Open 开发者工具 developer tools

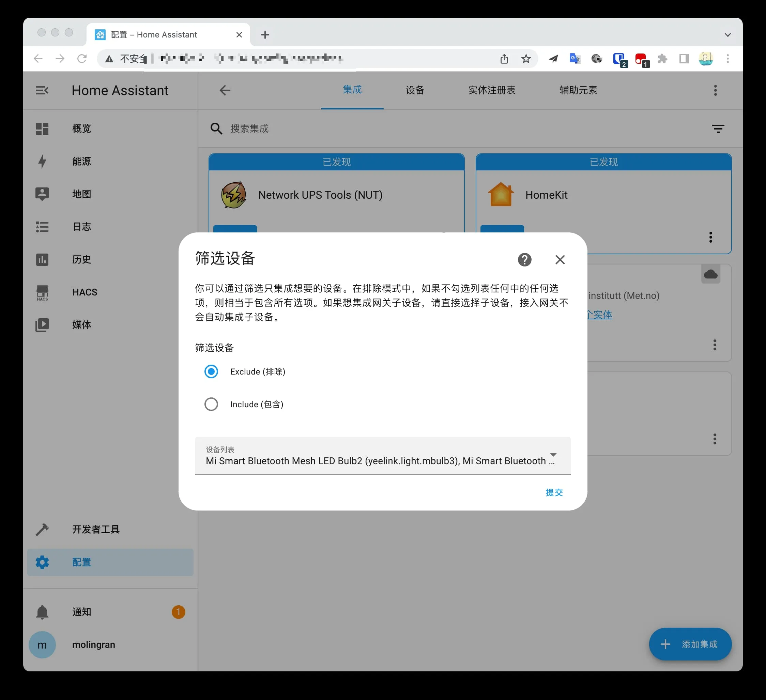tap(96, 529)
